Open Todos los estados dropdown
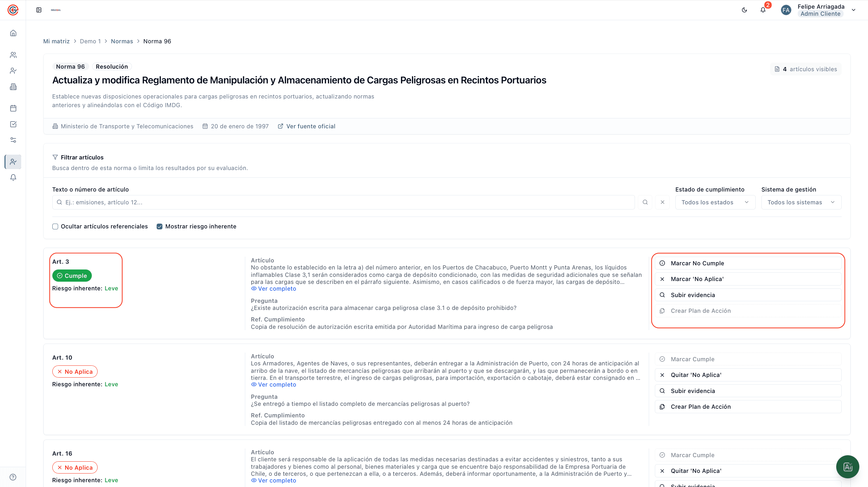Viewport: 868px width, 487px height. [x=715, y=202]
